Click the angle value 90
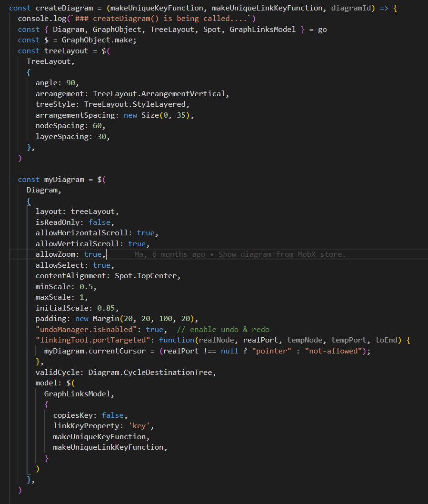Viewport: 428px width, 504px height. 70,83
